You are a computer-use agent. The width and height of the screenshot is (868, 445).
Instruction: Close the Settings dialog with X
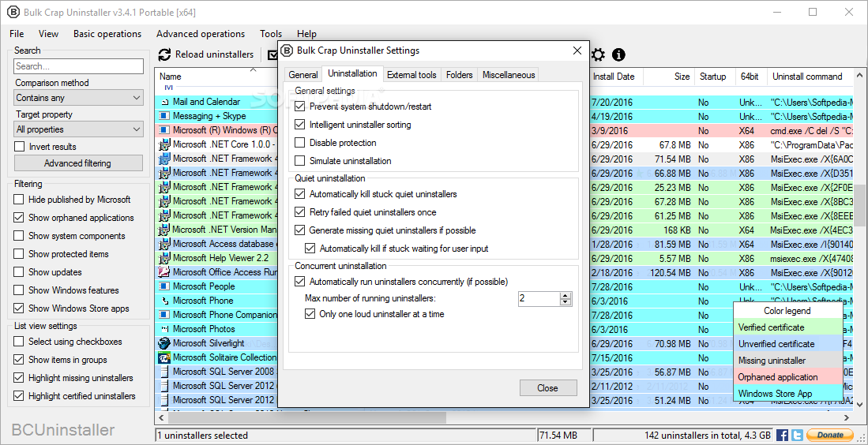coord(577,50)
